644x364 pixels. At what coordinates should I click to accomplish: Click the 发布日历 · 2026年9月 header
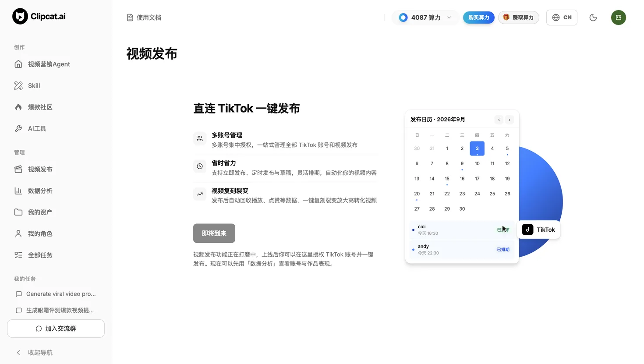(438, 120)
